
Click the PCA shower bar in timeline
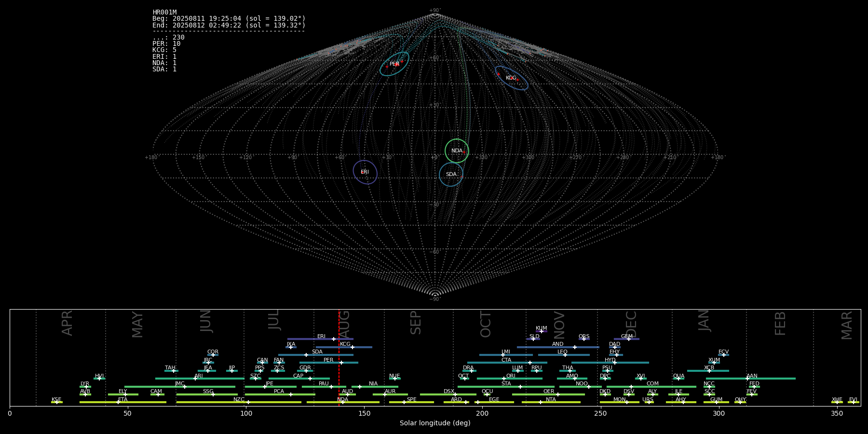pyautogui.click(x=280, y=394)
